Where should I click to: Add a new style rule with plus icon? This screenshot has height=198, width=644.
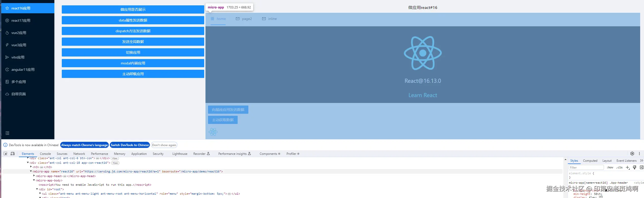coord(628,168)
